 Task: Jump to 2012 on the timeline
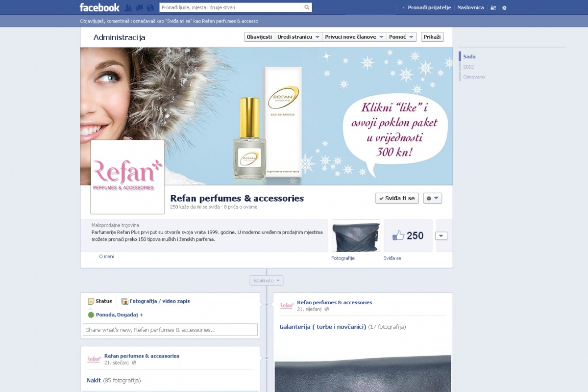468,67
